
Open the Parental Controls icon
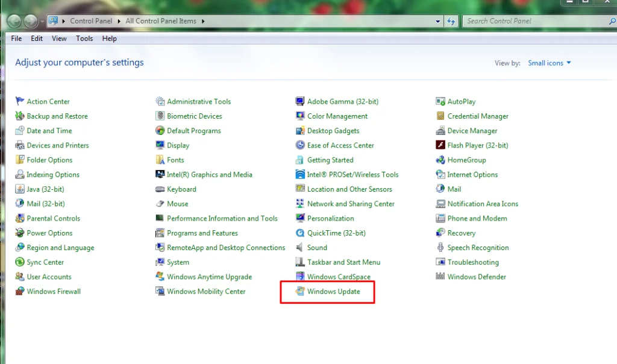(x=20, y=218)
